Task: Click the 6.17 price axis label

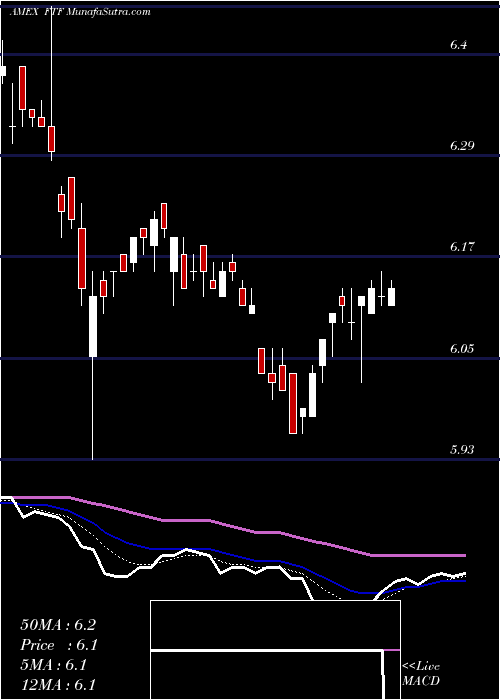Action: [462, 246]
